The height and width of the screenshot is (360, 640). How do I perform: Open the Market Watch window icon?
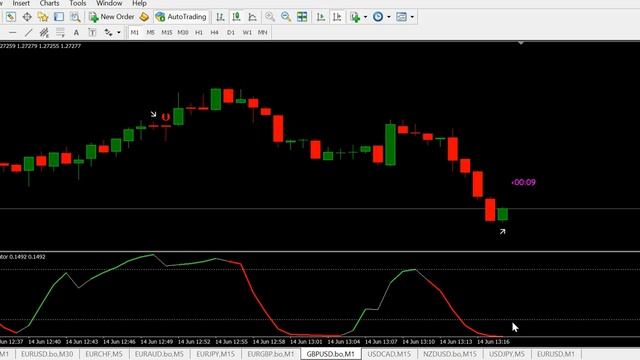(x=11, y=17)
